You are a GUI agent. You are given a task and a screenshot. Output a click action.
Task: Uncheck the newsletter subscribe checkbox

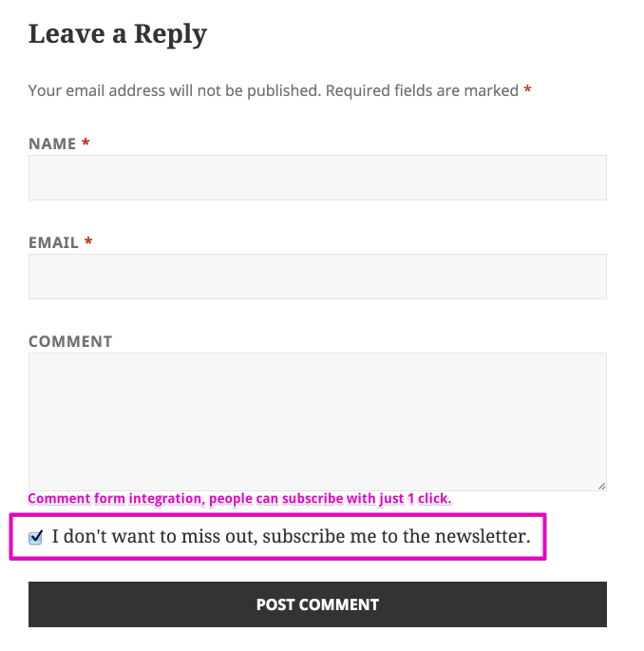[x=36, y=538]
